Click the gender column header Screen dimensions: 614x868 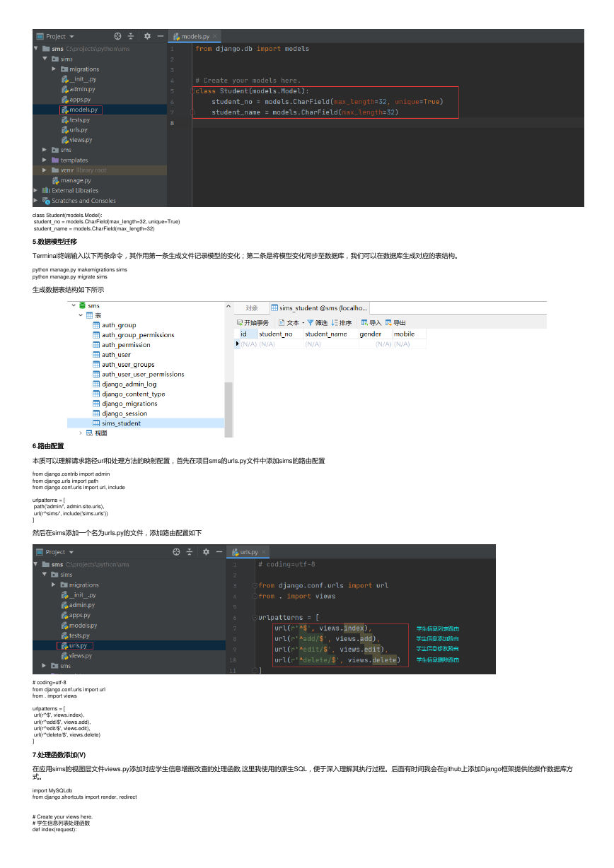click(x=375, y=334)
